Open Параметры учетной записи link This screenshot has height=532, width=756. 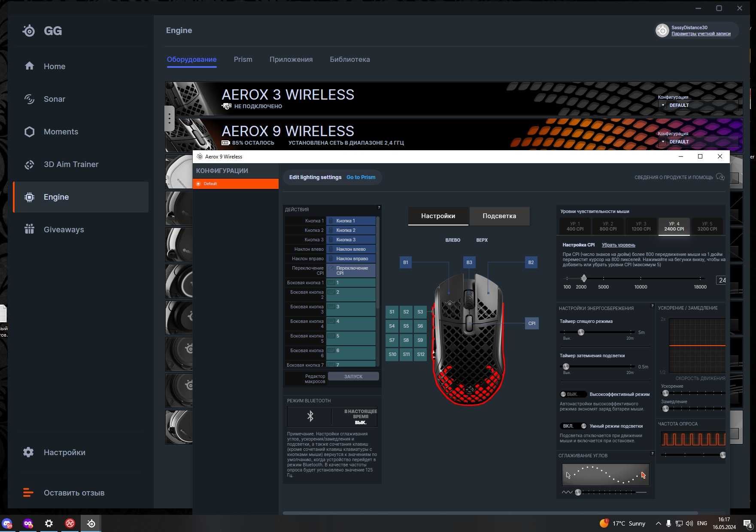[701, 34]
